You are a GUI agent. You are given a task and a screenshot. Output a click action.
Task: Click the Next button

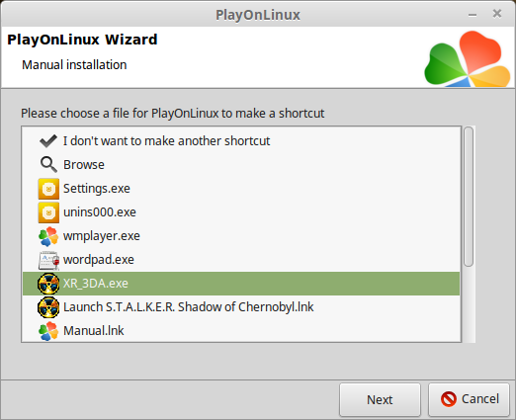tap(380, 399)
